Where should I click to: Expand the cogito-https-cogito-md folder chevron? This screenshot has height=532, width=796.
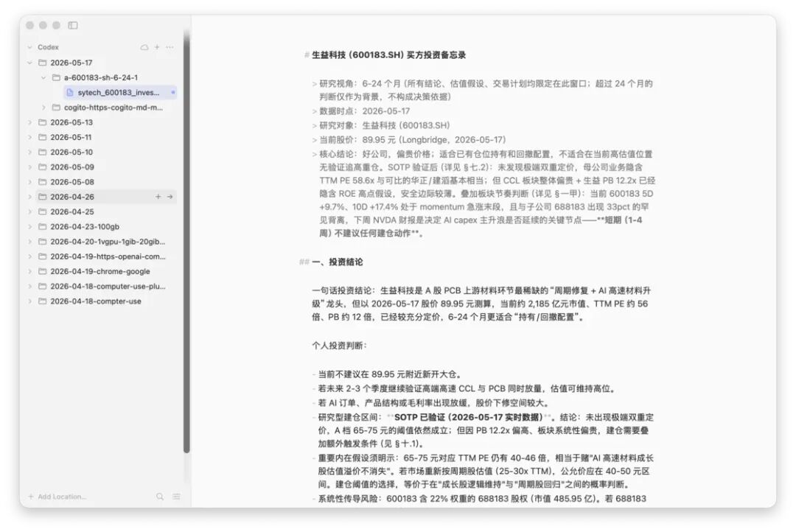[x=43, y=108]
